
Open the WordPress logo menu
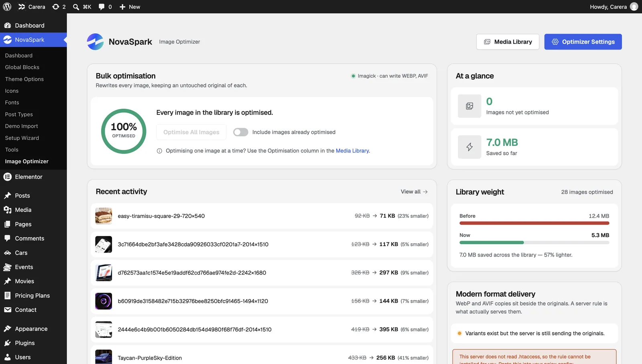[x=7, y=7]
